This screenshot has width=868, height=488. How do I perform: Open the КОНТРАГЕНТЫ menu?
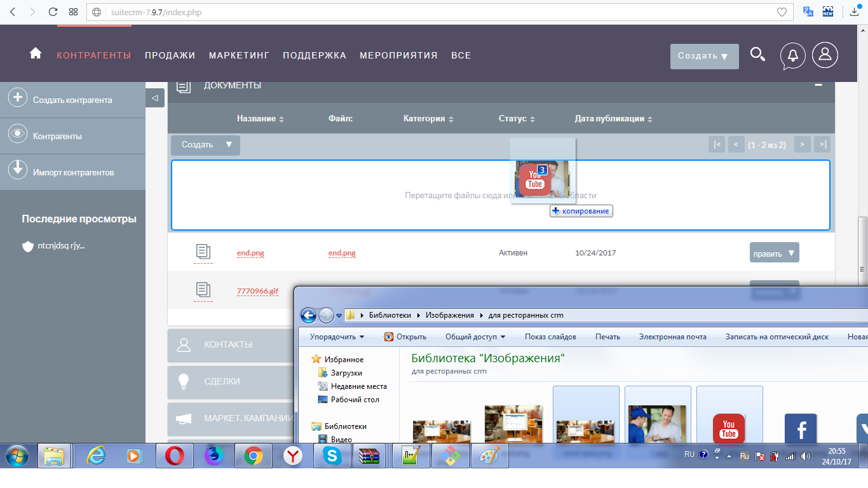click(94, 55)
